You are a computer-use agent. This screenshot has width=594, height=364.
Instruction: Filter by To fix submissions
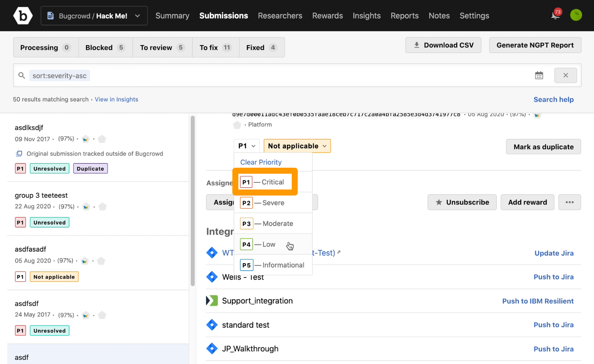click(x=216, y=47)
